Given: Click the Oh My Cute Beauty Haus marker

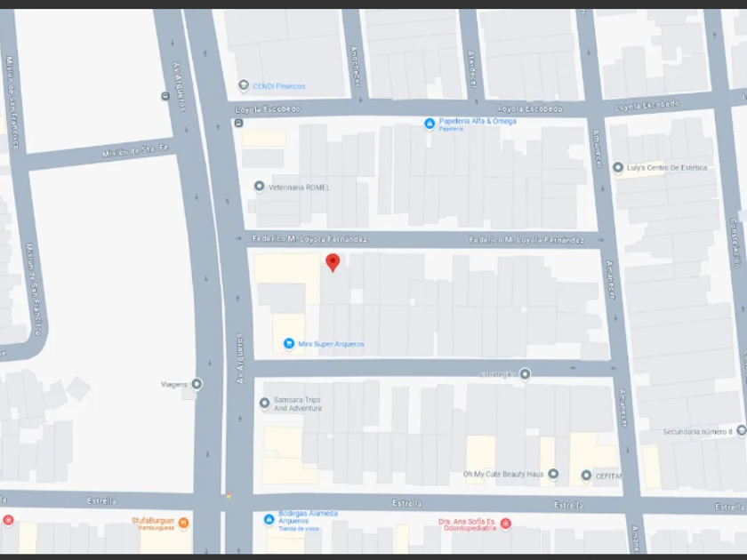Looking at the screenshot, I should pyautogui.click(x=553, y=474).
